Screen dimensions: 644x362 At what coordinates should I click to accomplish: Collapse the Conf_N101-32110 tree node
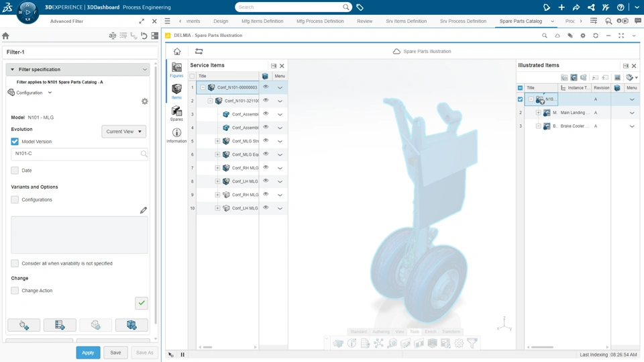pos(210,101)
